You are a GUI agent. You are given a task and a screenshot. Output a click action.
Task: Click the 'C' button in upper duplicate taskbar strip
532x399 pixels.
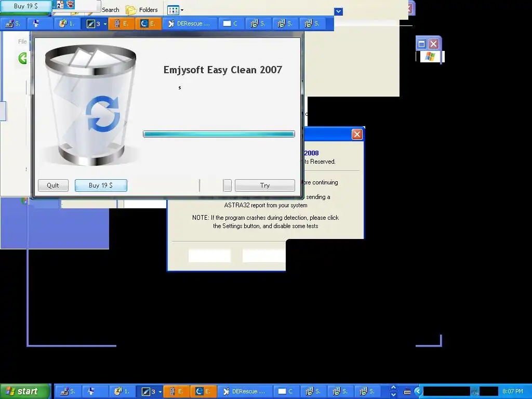[231, 23]
